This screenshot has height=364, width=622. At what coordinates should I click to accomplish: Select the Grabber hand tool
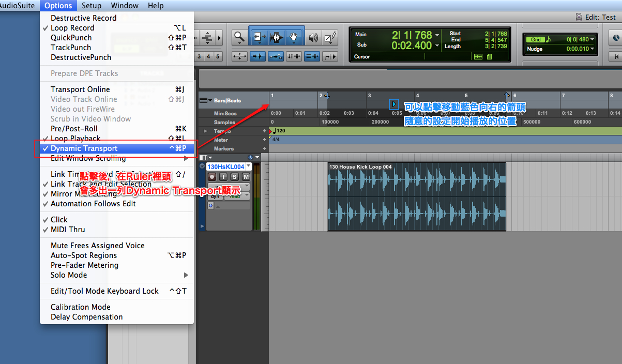pyautogui.click(x=293, y=36)
